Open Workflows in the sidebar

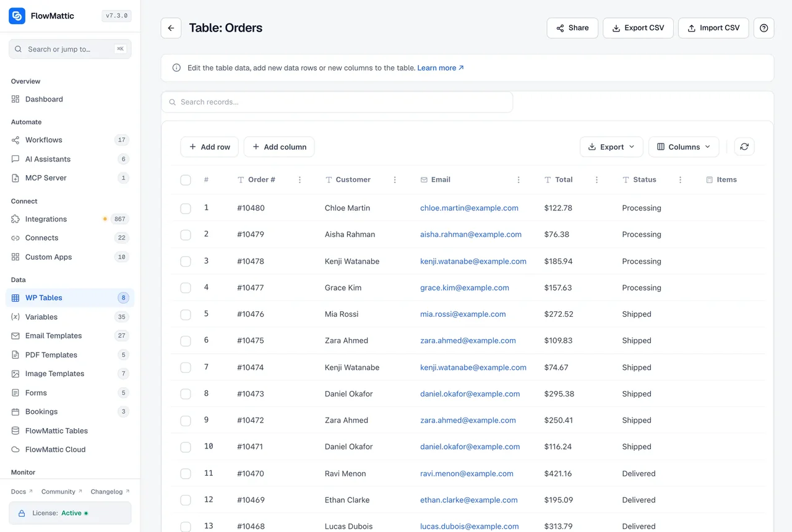(x=70, y=140)
